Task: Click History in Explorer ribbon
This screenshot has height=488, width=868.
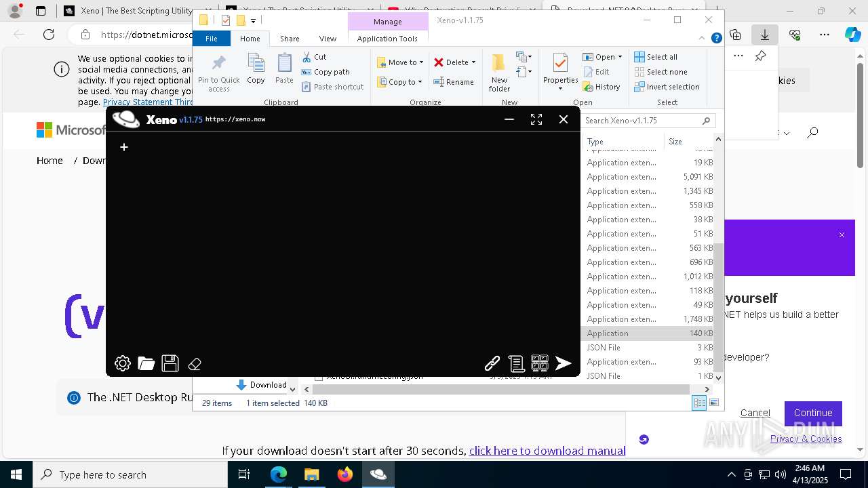Action: click(601, 87)
